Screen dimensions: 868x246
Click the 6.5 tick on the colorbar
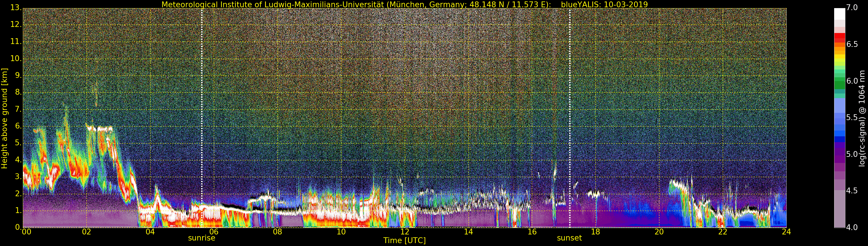852,45
